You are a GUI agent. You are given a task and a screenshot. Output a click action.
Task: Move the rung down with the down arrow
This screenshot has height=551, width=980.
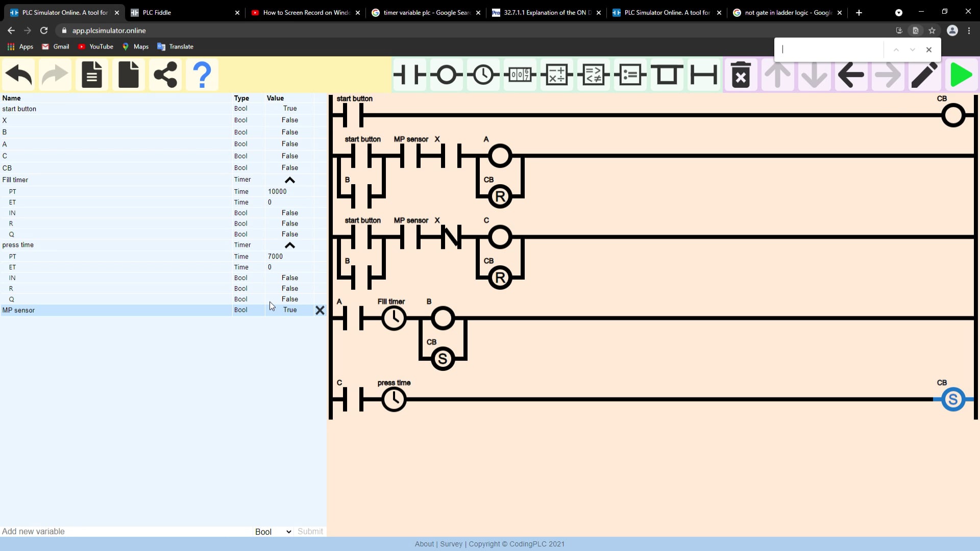[814, 74]
